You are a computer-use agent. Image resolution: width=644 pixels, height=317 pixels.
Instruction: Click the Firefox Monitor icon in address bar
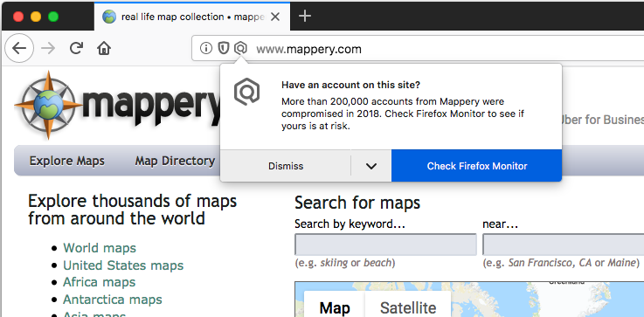240,48
